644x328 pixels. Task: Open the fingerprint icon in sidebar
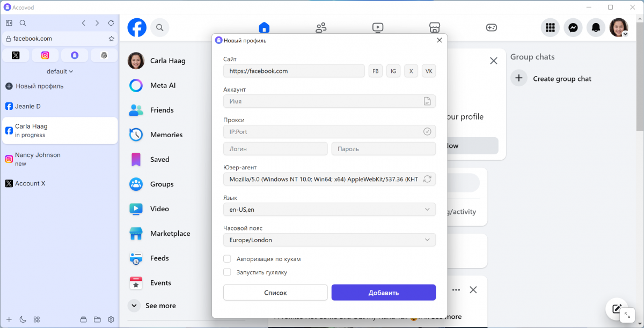pyautogui.click(x=104, y=55)
